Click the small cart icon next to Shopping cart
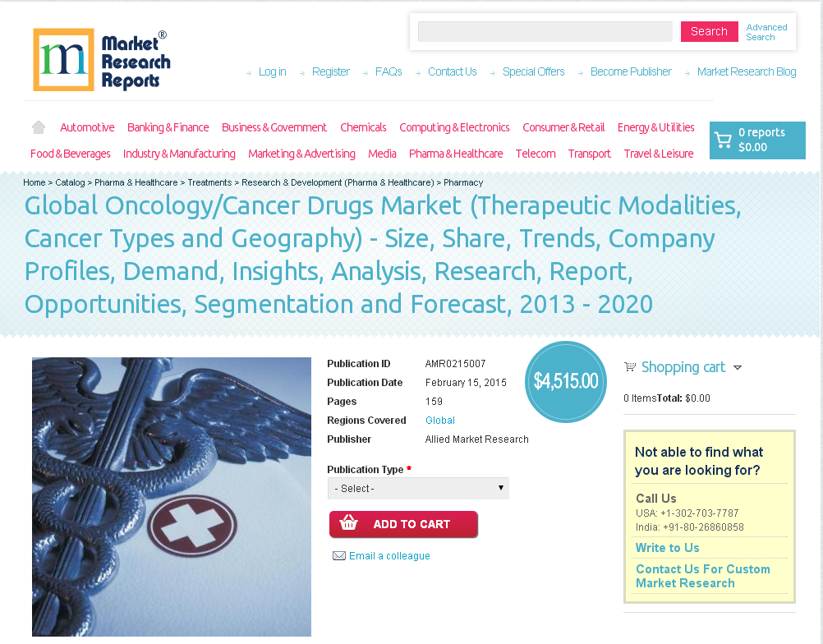The image size is (823, 644). (x=630, y=366)
